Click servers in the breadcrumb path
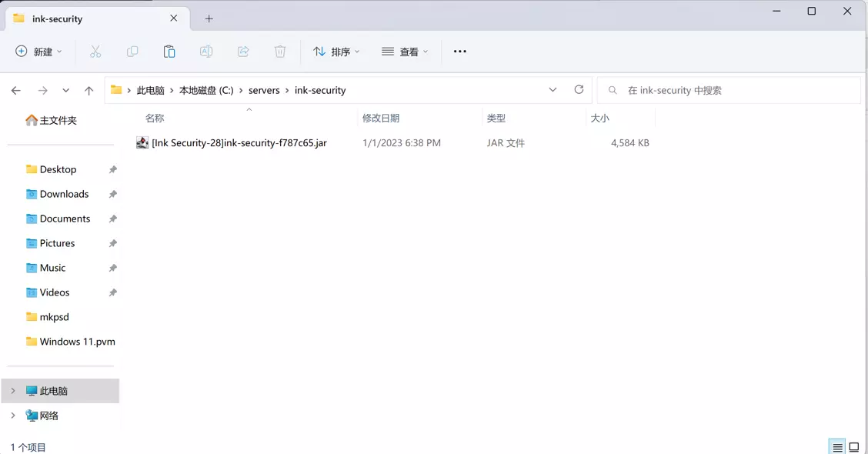This screenshot has height=454, width=868. (x=264, y=90)
